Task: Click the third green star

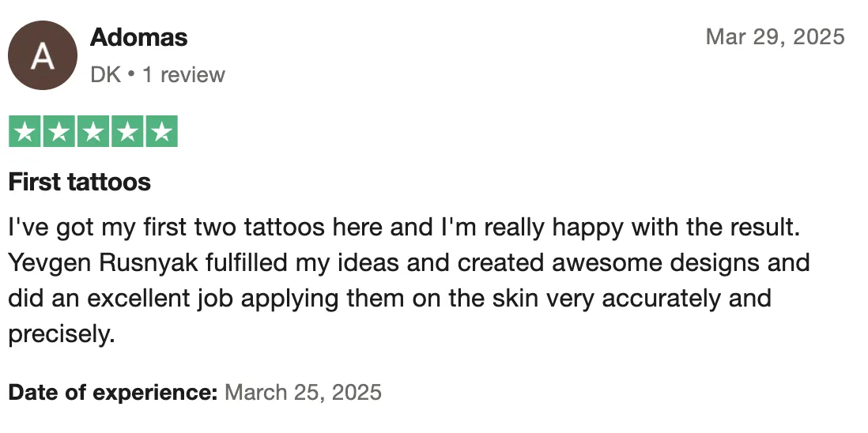Action: [93, 131]
